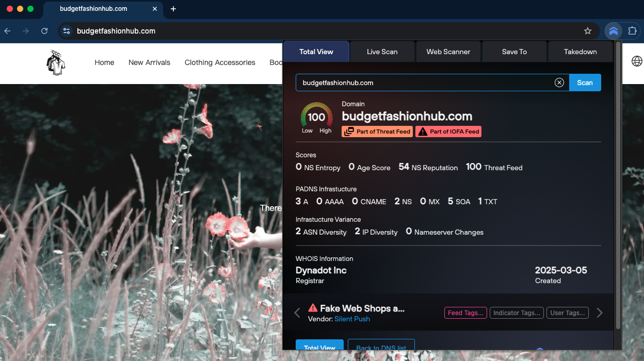Open the Indicator Tags button
This screenshot has width=644, height=361.
click(517, 313)
